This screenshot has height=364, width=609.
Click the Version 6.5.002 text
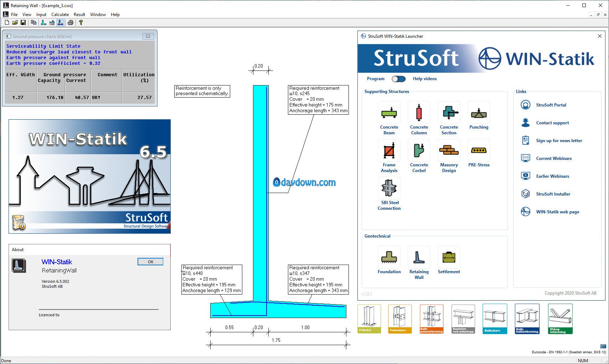tap(55, 281)
